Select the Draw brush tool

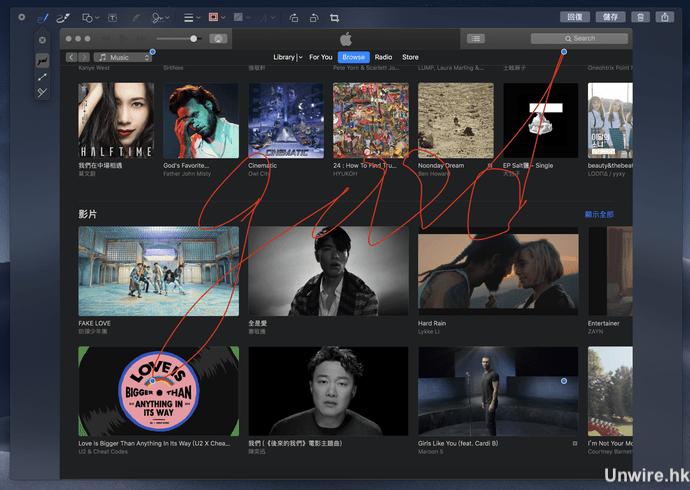point(63,18)
